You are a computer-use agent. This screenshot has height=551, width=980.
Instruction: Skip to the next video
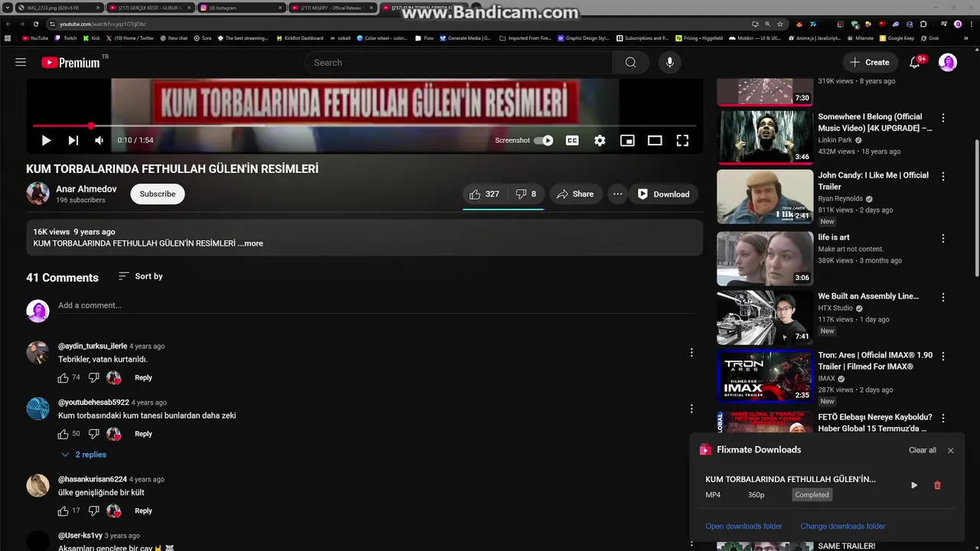73,141
